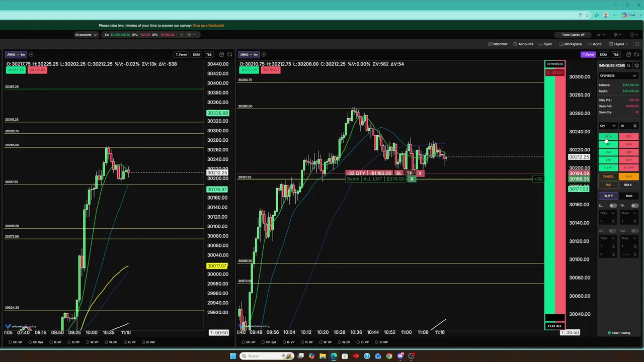Open the Accounts panel

click(523, 44)
